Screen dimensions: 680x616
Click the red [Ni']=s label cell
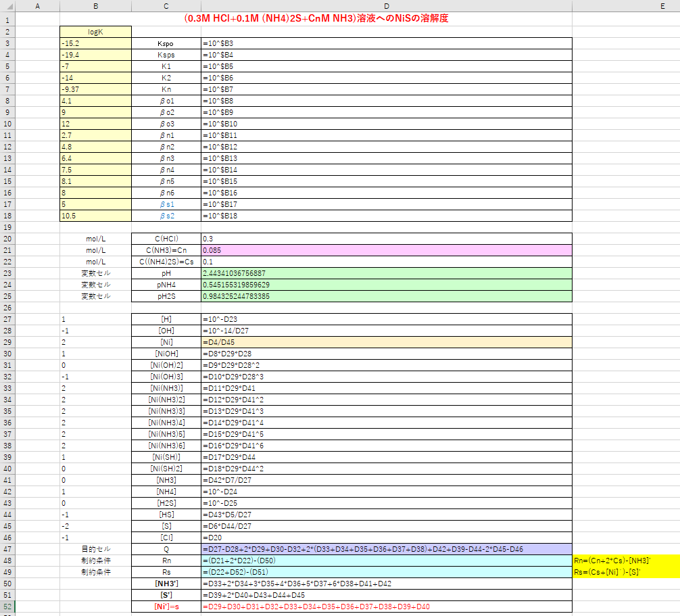point(166,607)
